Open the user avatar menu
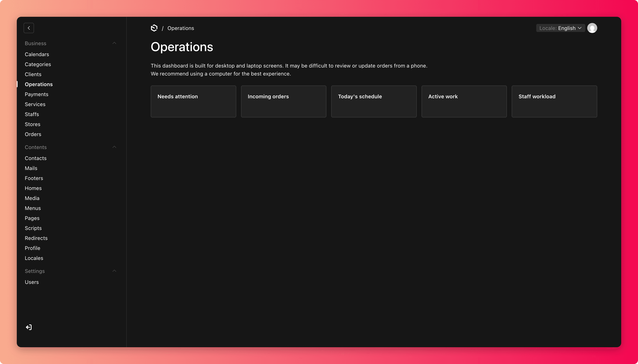This screenshot has width=638, height=364. [x=592, y=28]
